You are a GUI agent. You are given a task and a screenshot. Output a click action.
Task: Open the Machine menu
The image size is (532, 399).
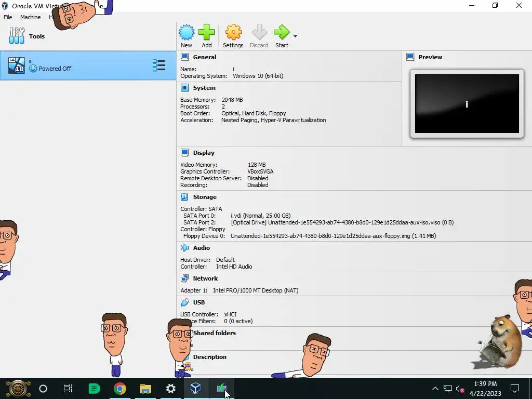click(x=30, y=17)
